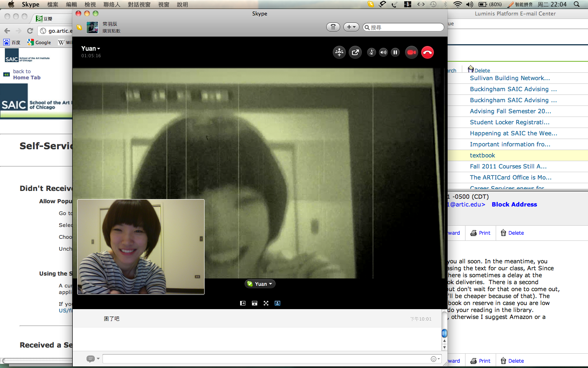Open the 編輯 menu

[x=71, y=4]
